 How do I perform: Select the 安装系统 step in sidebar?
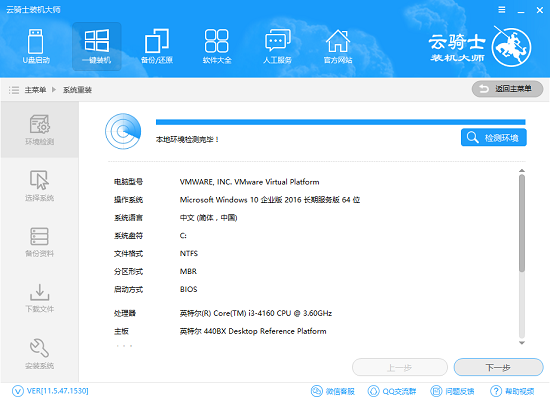(x=40, y=354)
